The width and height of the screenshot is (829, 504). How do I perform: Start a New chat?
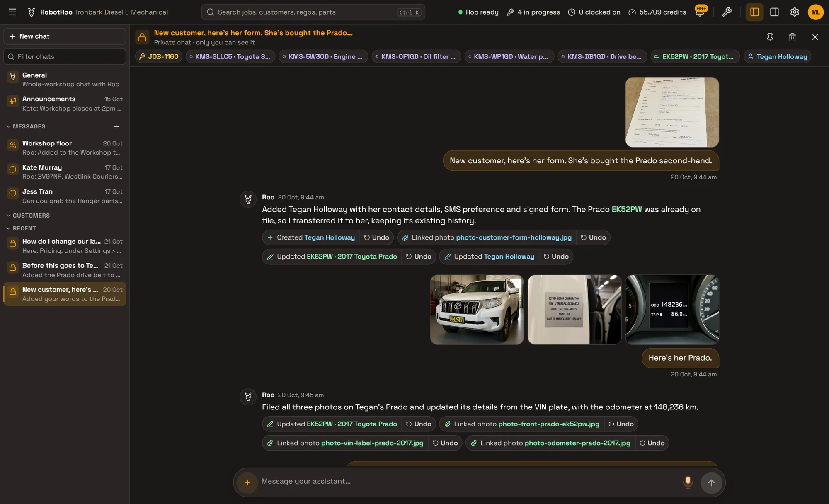tap(65, 36)
